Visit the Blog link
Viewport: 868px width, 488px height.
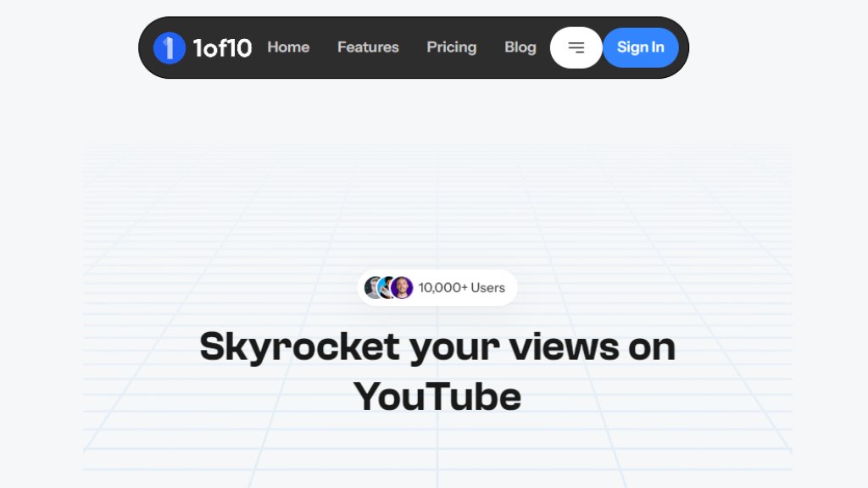pyautogui.click(x=520, y=47)
